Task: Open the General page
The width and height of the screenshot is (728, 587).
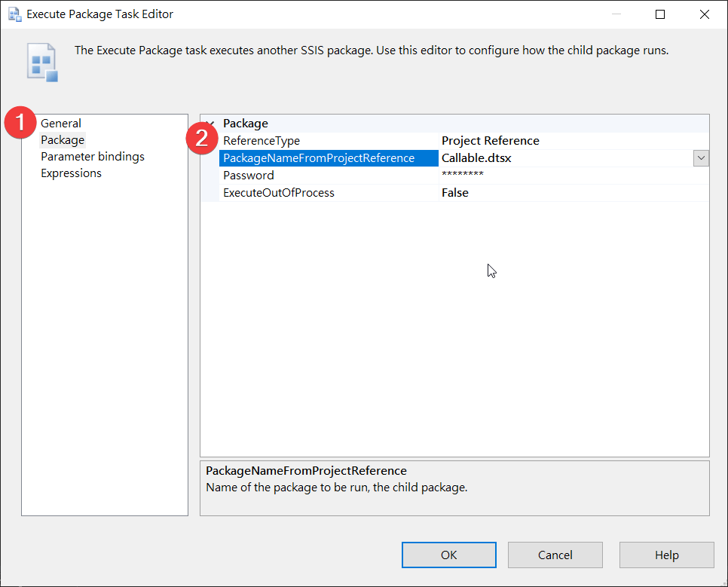Action: tap(61, 124)
